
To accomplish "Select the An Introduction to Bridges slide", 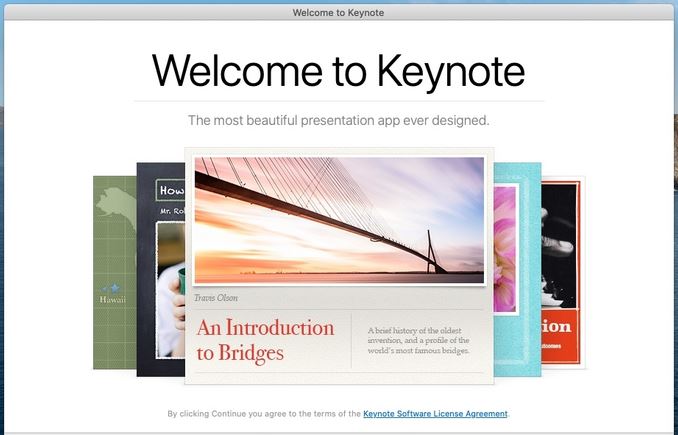I will pos(339,266).
